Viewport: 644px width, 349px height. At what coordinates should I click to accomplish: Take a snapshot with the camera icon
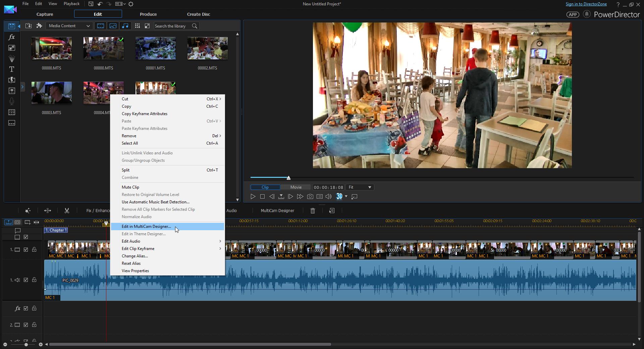pyautogui.click(x=310, y=197)
